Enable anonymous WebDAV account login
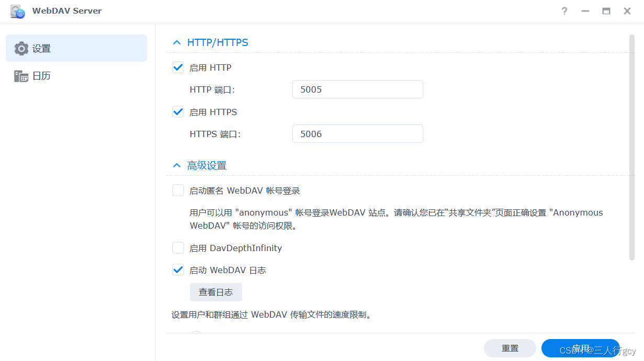This screenshot has height=361, width=644. 178,190
